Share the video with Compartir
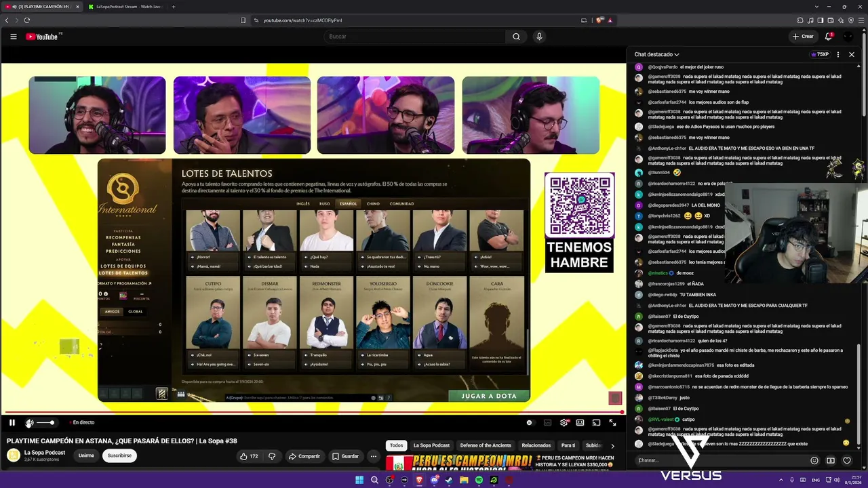 coord(304,456)
